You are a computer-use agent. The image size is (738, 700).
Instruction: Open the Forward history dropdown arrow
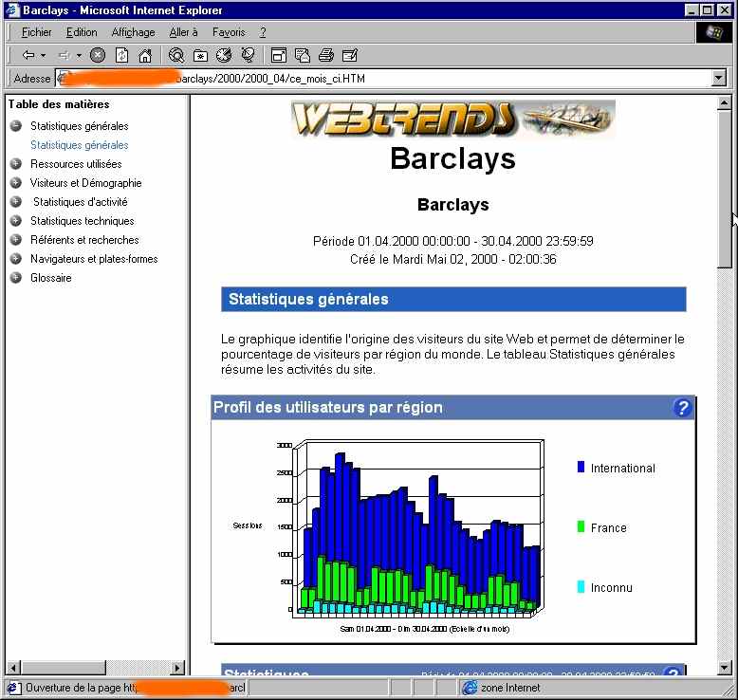tap(79, 56)
